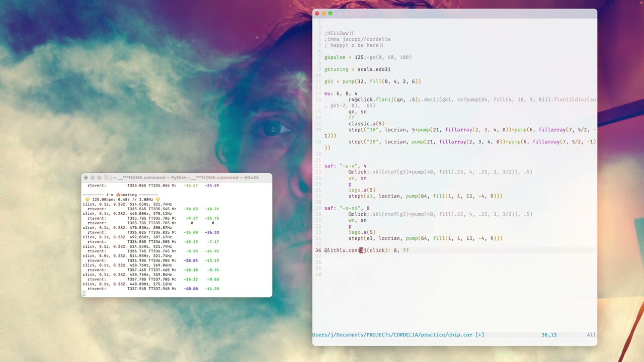Click the chip.cor file path in status line
Screen dimensions: 644x362
pos(398,335)
